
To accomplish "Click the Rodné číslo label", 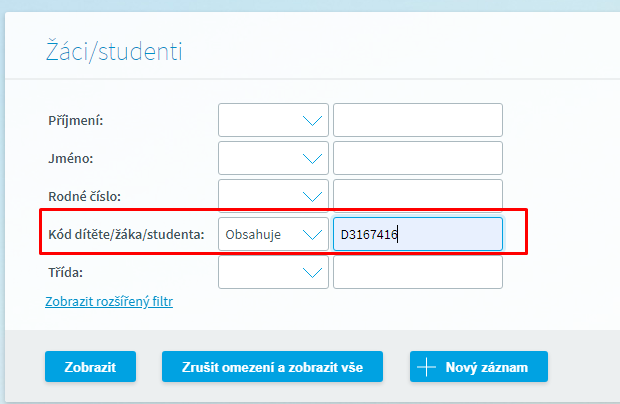I will [85, 196].
